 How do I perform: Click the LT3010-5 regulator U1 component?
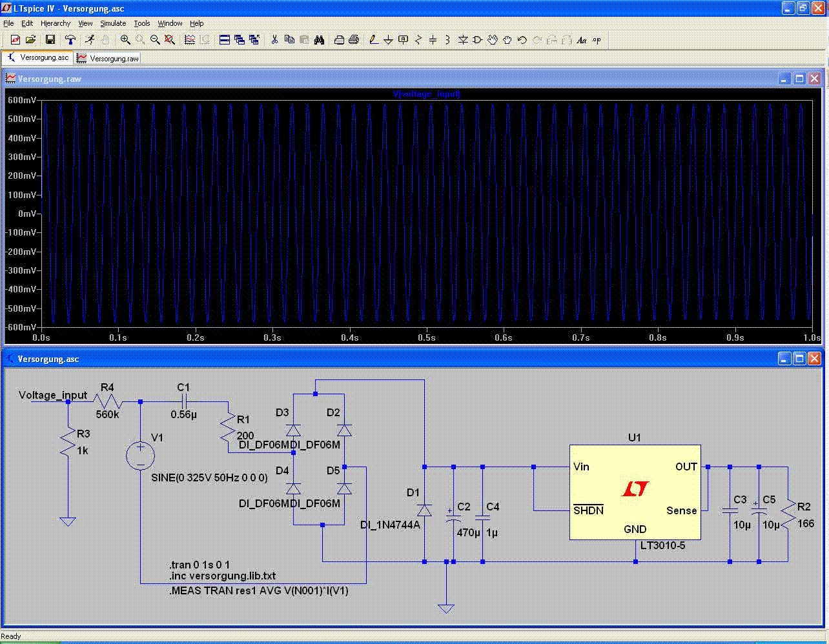tap(634, 492)
